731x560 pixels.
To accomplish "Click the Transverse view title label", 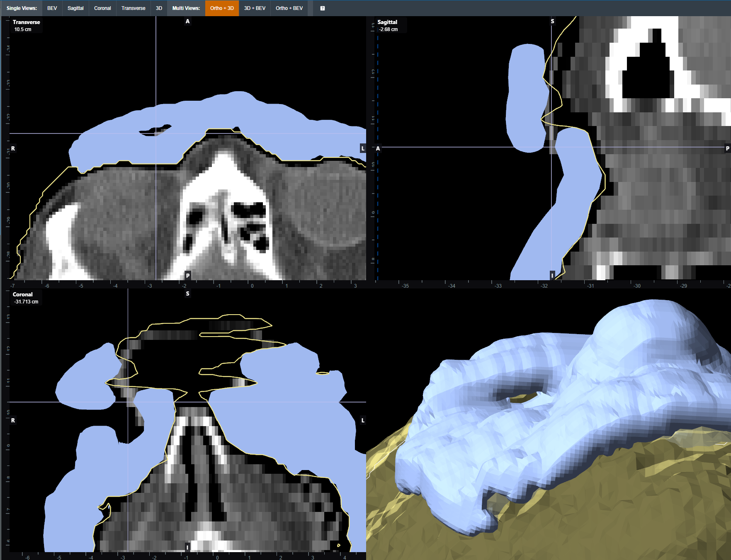I will pos(26,22).
